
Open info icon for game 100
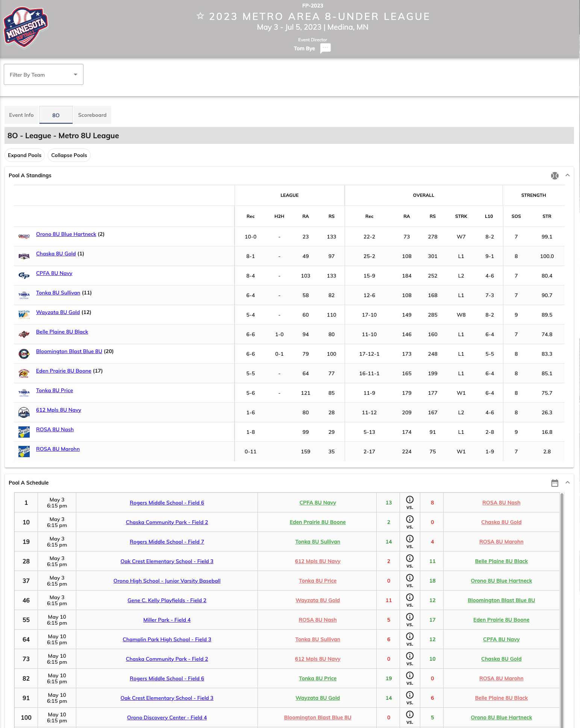click(410, 714)
